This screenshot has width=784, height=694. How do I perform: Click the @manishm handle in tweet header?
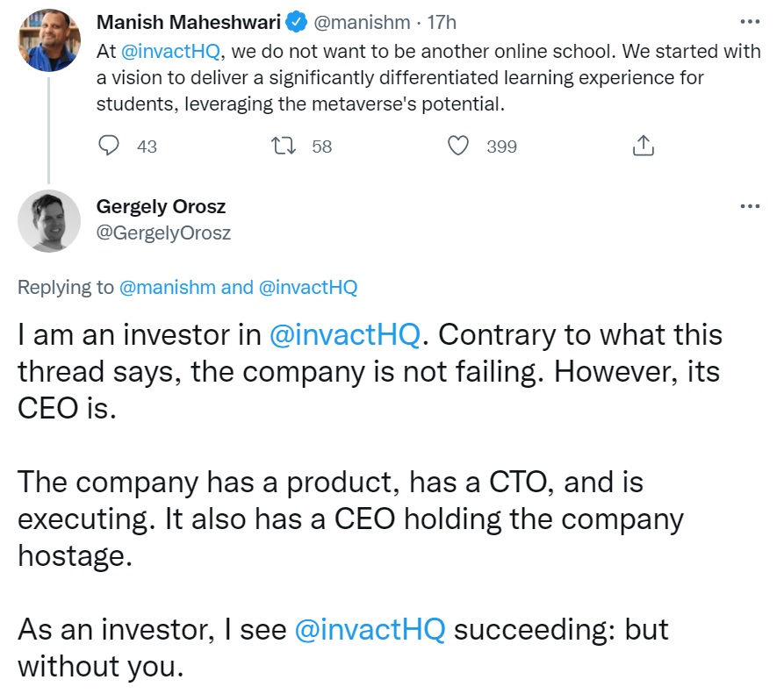[362, 22]
